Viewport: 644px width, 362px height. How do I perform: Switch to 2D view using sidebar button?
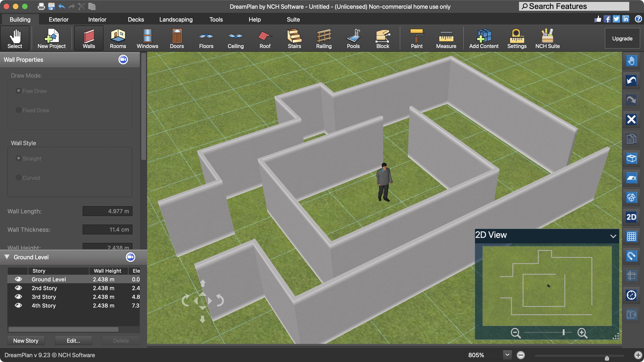point(631,217)
